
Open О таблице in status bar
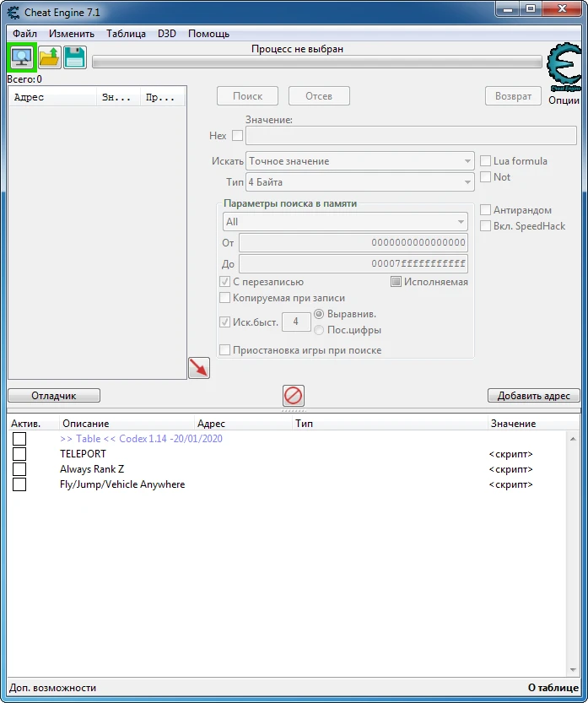(x=553, y=688)
